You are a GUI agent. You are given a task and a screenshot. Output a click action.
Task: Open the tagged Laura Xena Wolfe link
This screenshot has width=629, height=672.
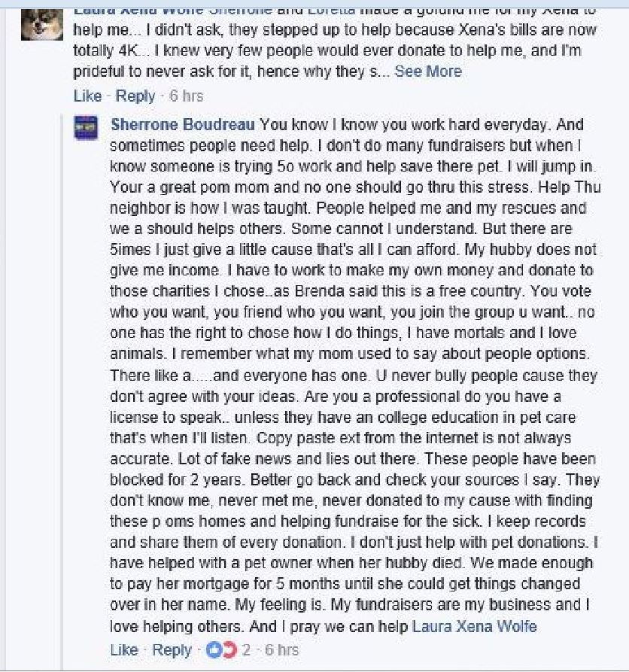point(474,626)
